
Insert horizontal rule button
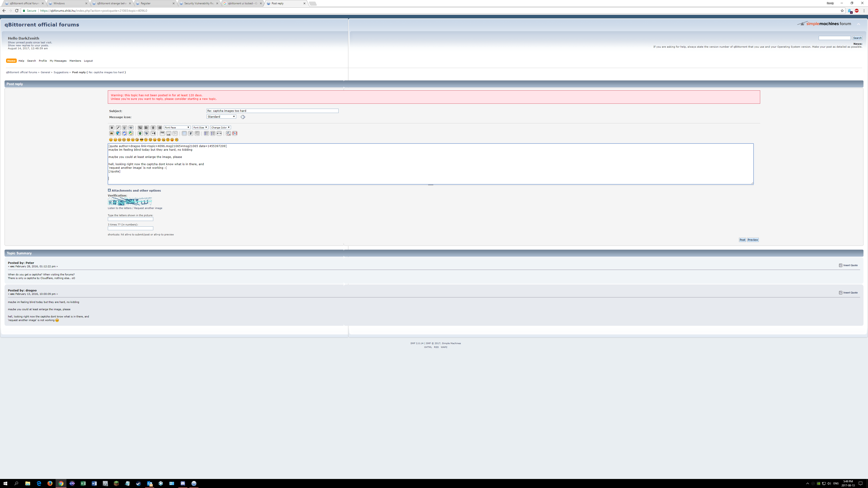click(x=219, y=133)
